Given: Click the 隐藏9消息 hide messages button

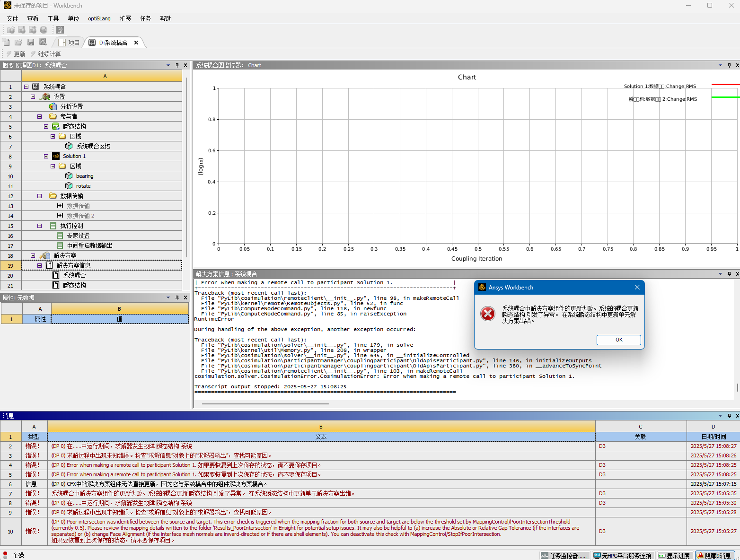Looking at the screenshot, I should pos(714,555).
